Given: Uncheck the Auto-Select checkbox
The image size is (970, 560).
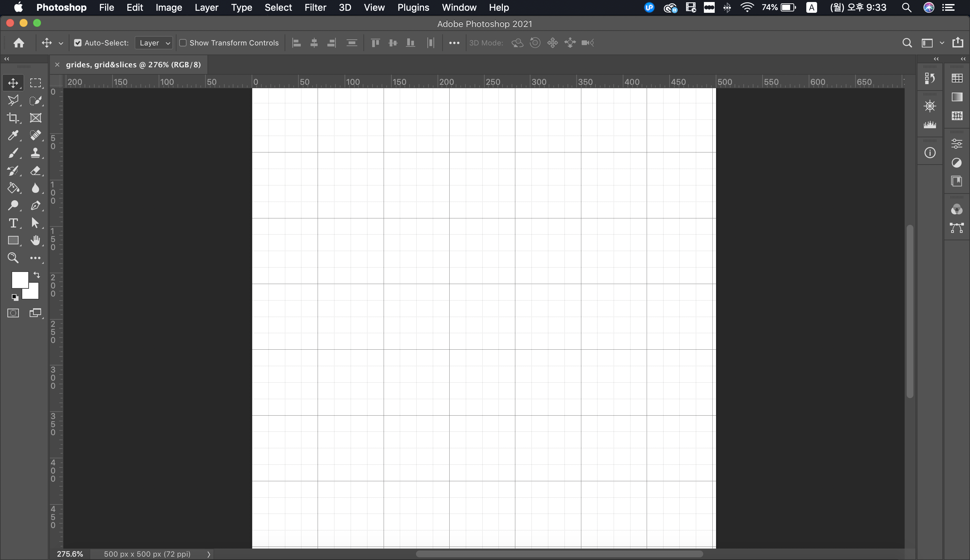Looking at the screenshot, I should [78, 43].
